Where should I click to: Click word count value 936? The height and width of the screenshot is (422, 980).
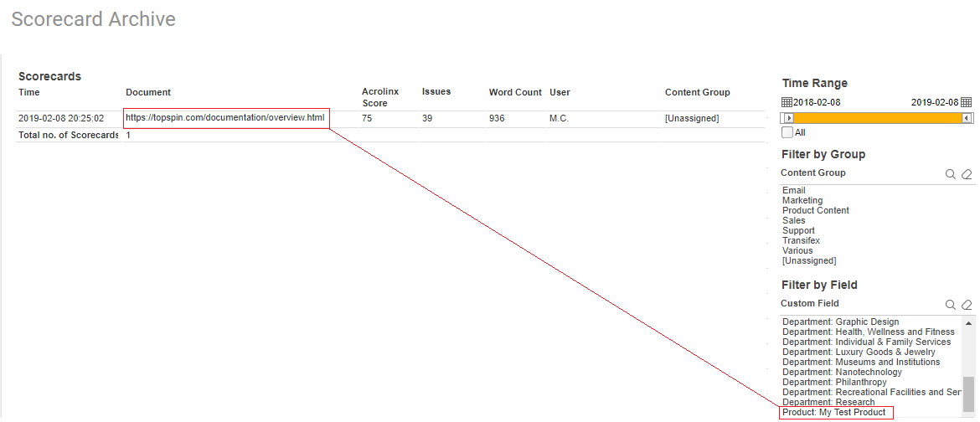(497, 118)
